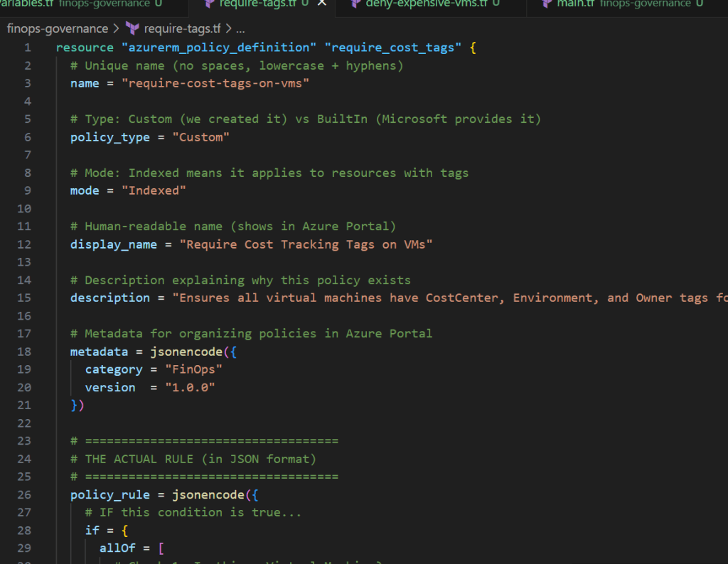Open the deny-expensive-vms.tf tab
This screenshot has width=728, height=564.
pyautogui.click(x=427, y=4)
